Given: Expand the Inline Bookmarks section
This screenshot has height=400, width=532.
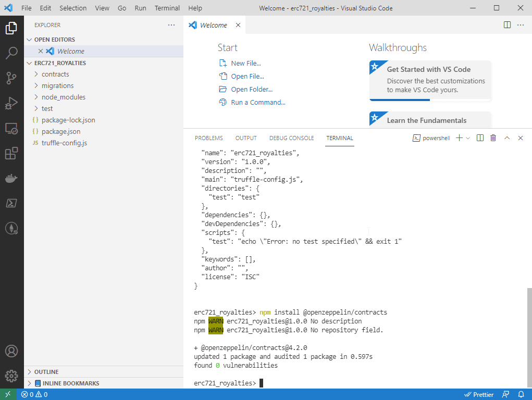Looking at the screenshot, I should click(x=104, y=383).
